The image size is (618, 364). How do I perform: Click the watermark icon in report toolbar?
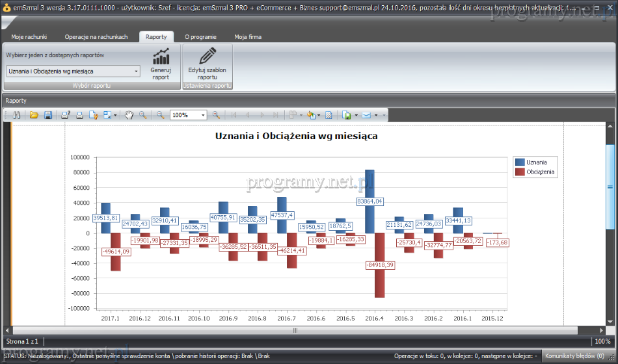[x=329, y=115]
